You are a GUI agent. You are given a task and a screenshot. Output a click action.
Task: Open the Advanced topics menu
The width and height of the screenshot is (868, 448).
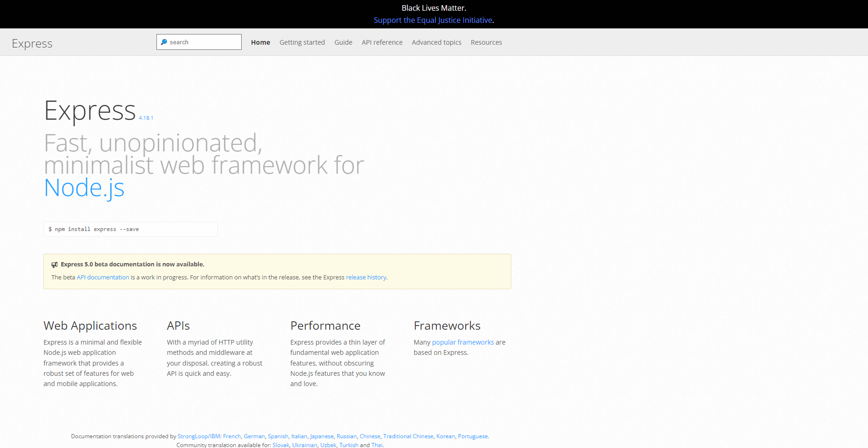coord(436,42)
